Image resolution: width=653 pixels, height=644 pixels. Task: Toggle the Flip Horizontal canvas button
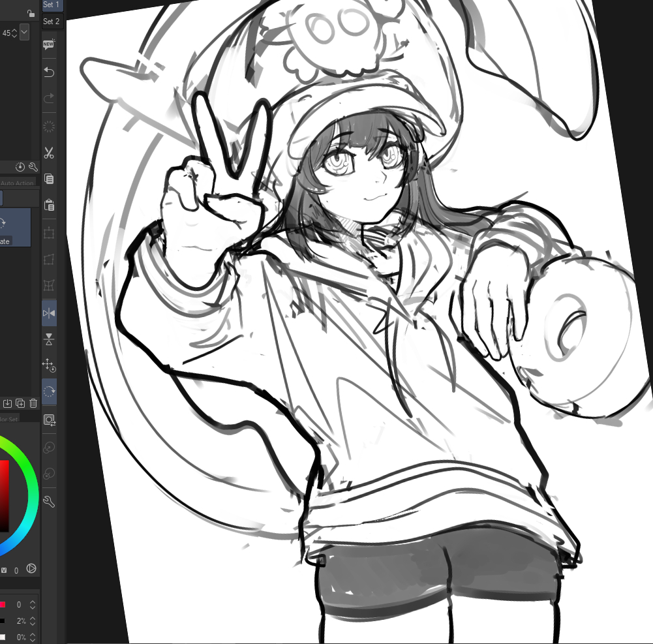pos(49,313)
